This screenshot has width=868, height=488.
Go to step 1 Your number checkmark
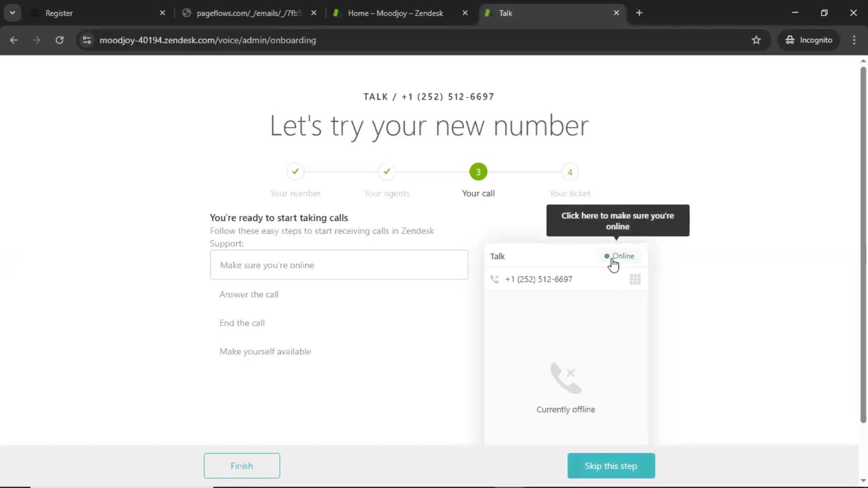(x=295, y=172)
